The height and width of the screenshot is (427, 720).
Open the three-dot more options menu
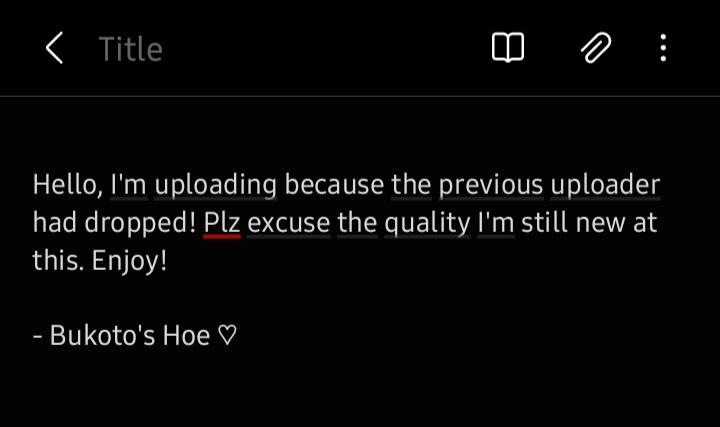(x=663, y=48)
